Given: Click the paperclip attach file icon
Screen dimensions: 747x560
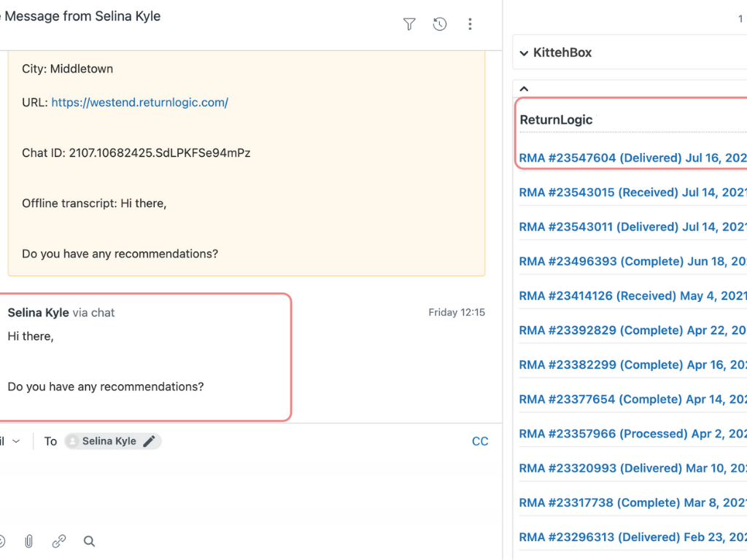Looking at the screenshot, I should point(28,541).
